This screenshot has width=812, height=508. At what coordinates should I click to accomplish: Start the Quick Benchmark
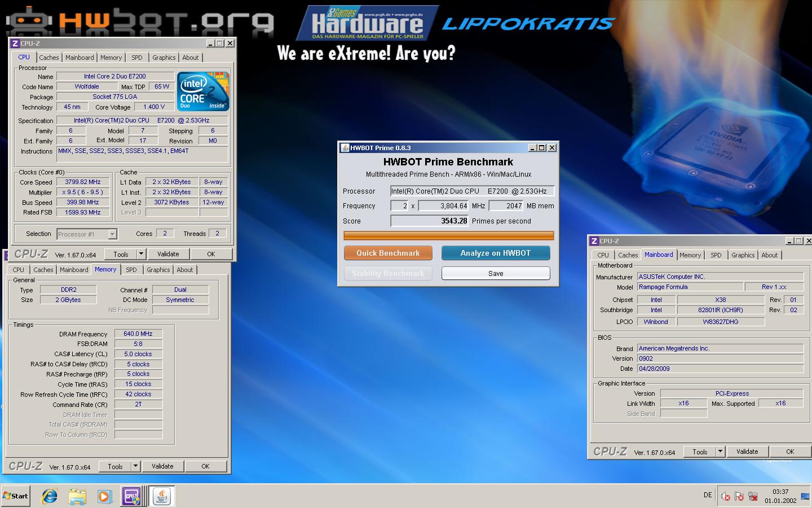(x=388, y=253)
